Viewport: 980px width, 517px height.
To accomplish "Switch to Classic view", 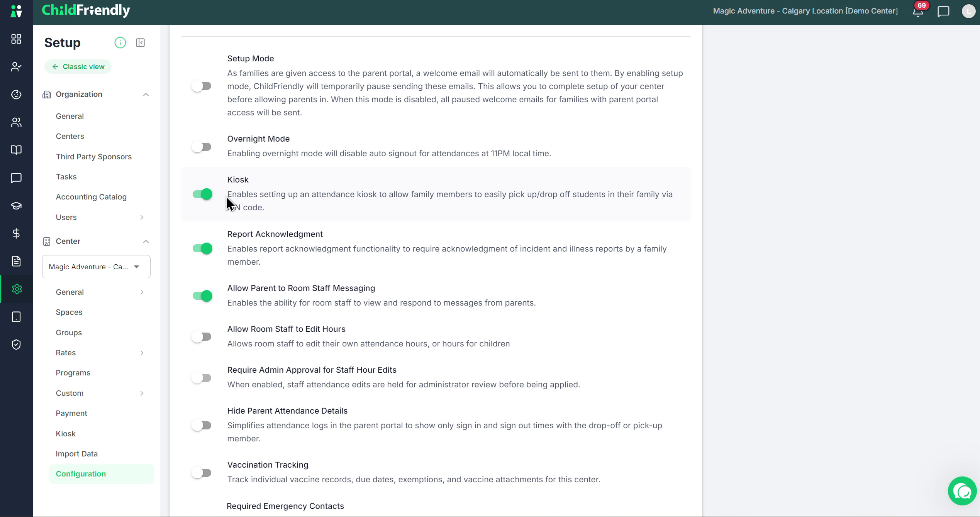I will pos(78,67).
